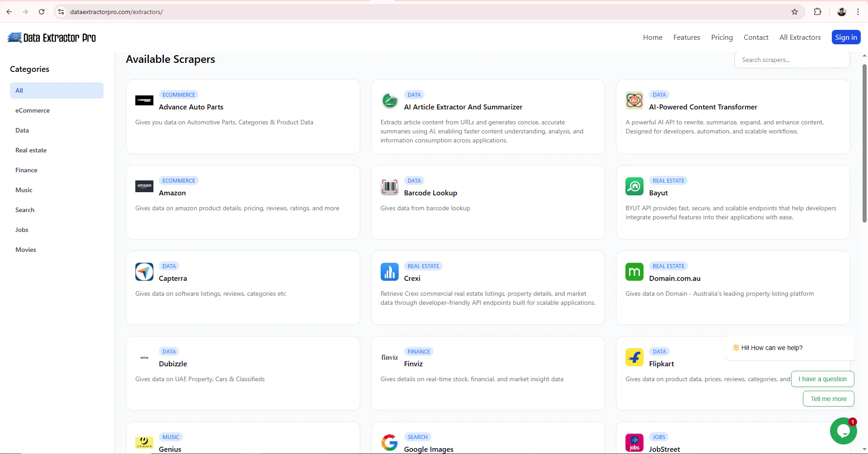This screenshot has width=868, height=454.
Task: Open the Chrome three-dot menu
Action: click(858, 12)
